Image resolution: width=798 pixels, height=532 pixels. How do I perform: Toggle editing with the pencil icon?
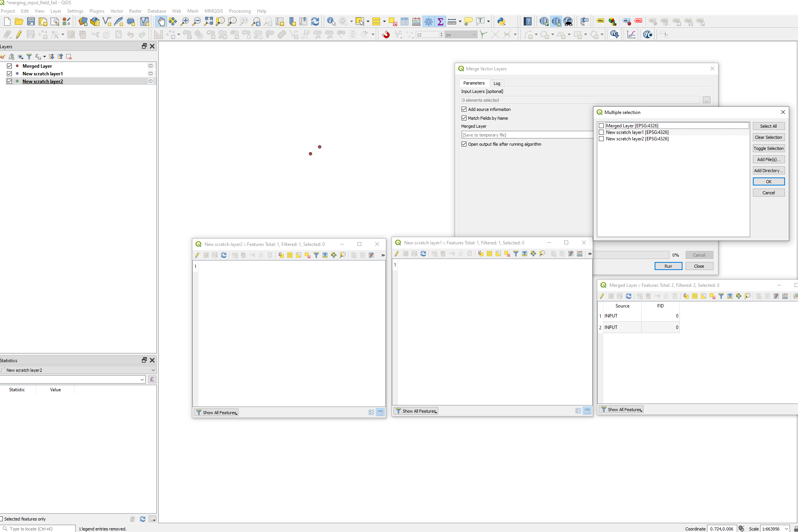coord(18,34)
